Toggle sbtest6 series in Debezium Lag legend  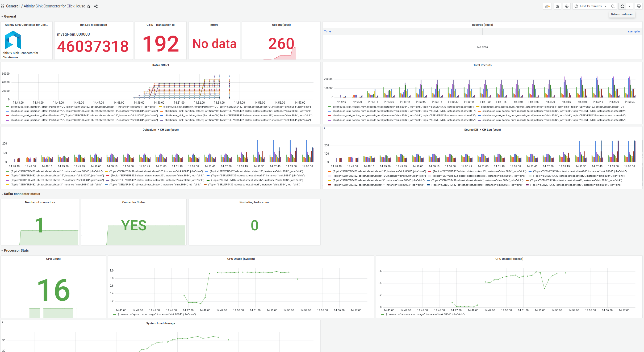click(x=254, y=185)
